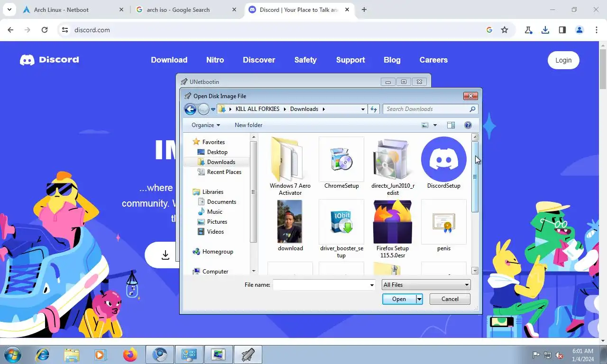
Task: Open Computer in the navigation pane
Action: point(215,272)
